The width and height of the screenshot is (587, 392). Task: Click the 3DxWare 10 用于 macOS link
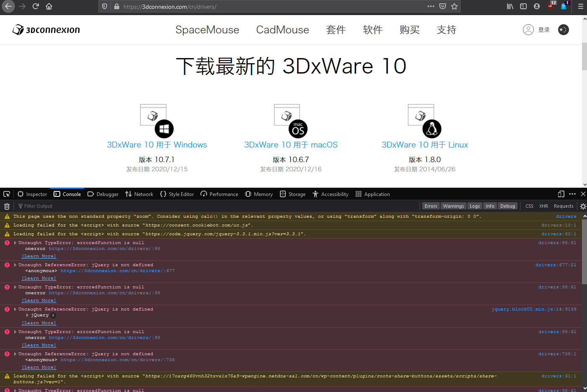(x=291, y=145)
